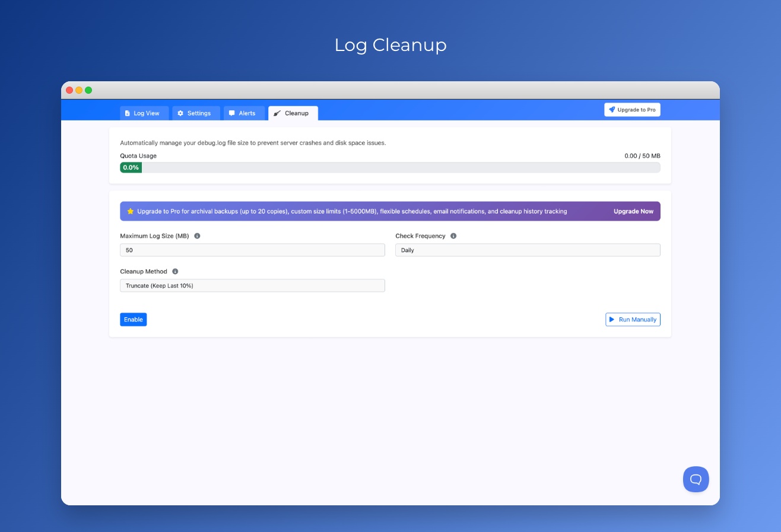The image size is (781, 532).
Task: Run the cleanup manually
Action: [633, 320]
